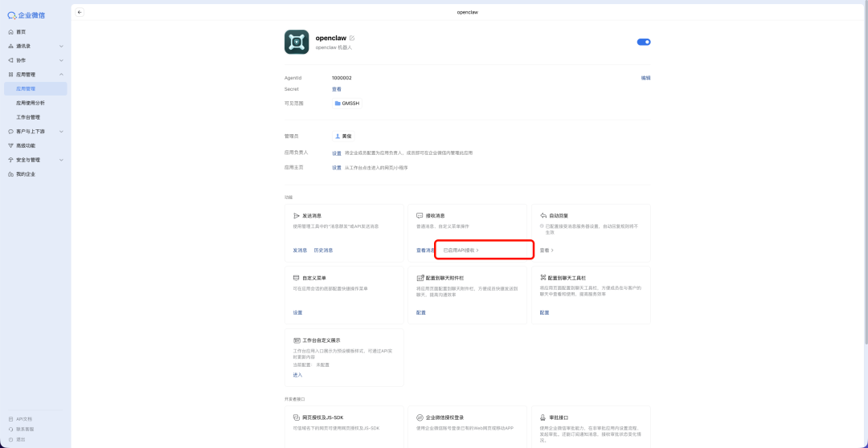Click the 联系客服 headset icon

pyautogui.click(x=11, y=430)
